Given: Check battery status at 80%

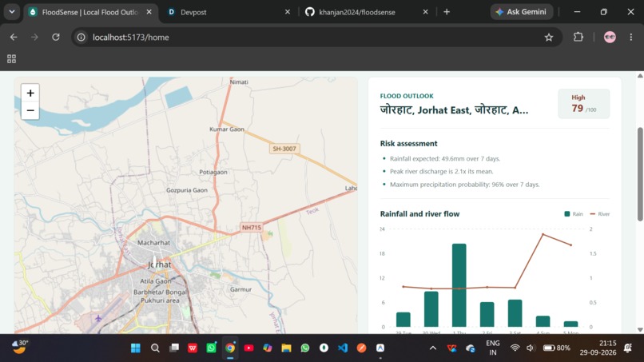Looking at the screenshot, I should [x=557, y=348].
